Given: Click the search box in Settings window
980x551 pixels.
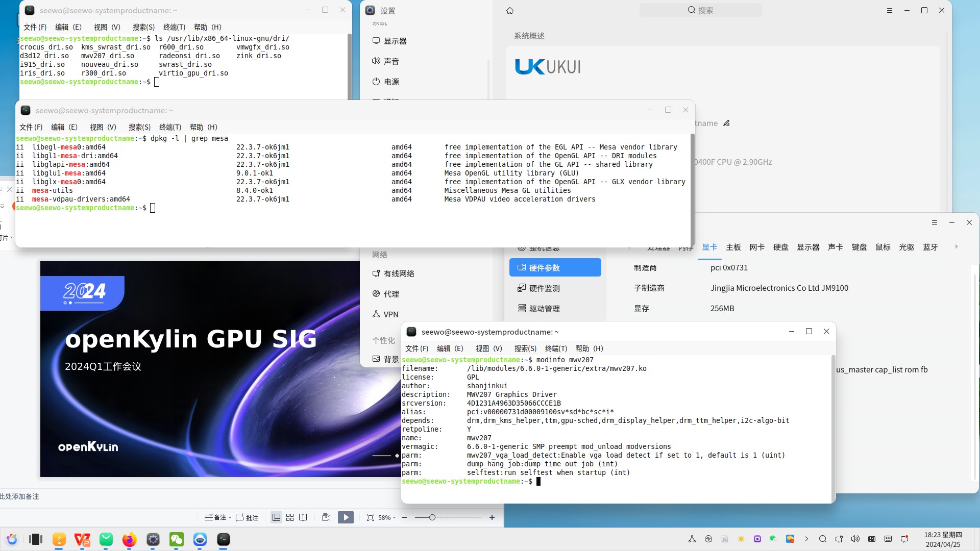Looking at the screenshot, I should tap(700, 10).
